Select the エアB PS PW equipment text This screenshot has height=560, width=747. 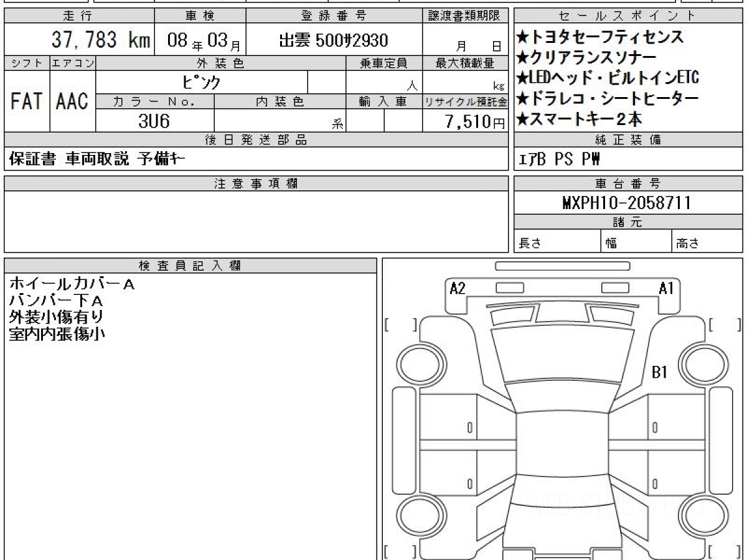[560, 159]
